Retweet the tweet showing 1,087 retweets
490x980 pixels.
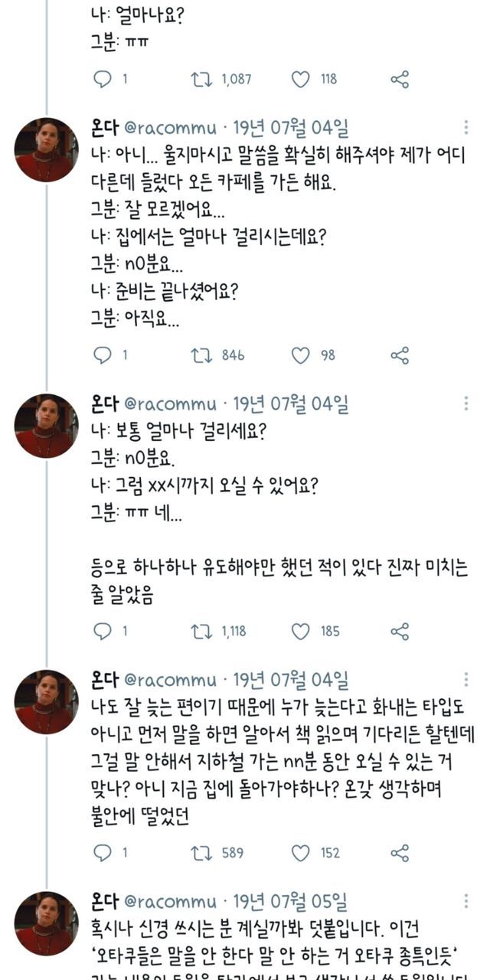200,79
